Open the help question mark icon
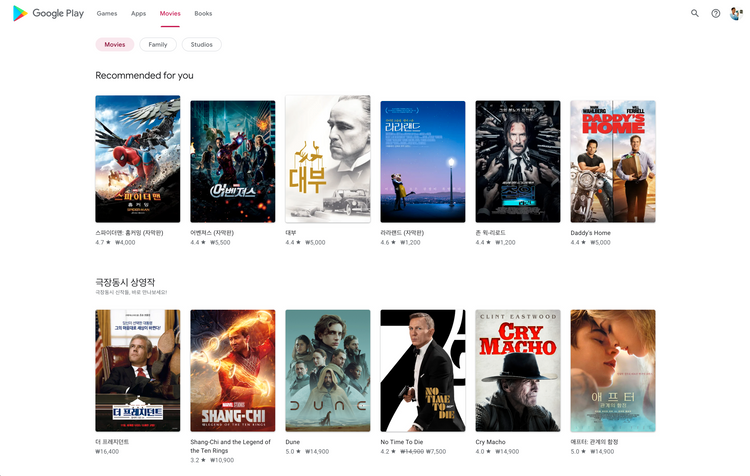The height and width of the screenshot is (476, 750). tap(716, 13)
